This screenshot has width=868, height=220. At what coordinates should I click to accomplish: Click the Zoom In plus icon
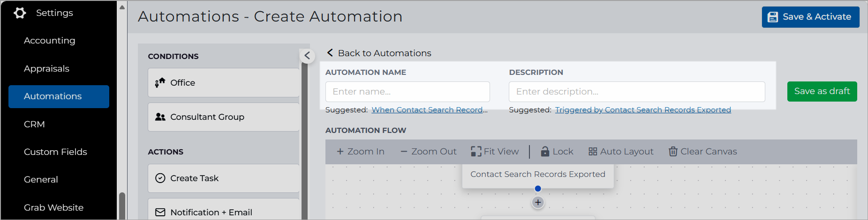coord(340,152)
